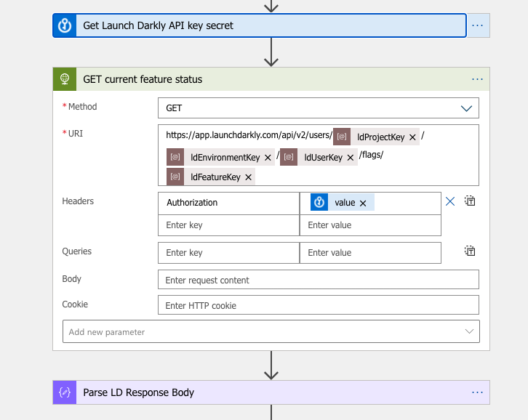Click the '/flags/' text in URI
This screenshot has width=528, height=420.
[x=371, y=156]
